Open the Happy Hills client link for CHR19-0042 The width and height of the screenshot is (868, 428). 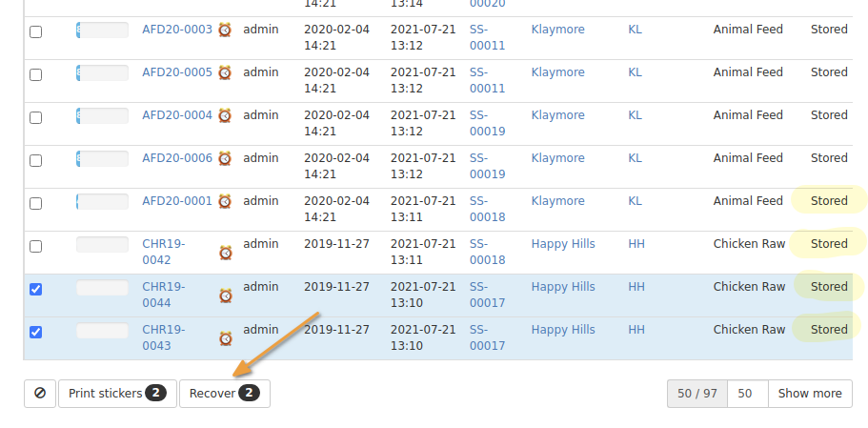coord(562,244)
